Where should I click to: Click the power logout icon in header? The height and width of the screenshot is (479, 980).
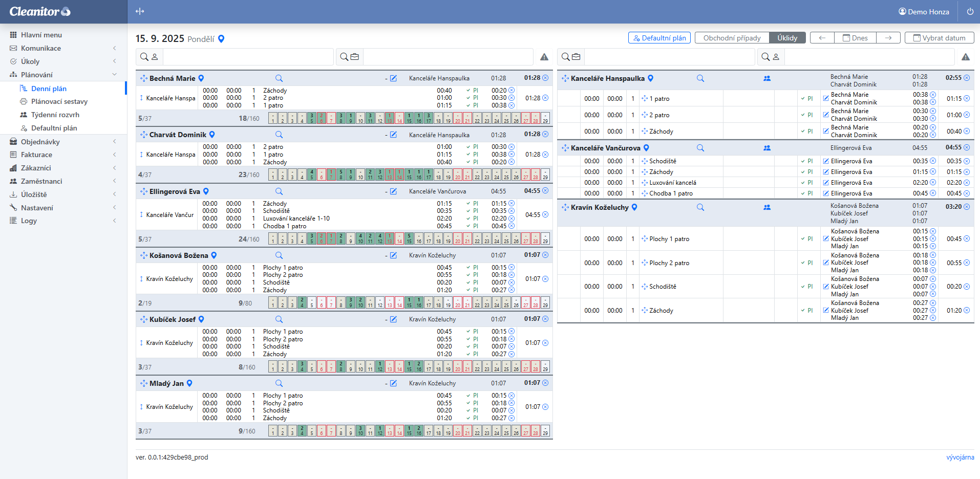pos(970,11)
